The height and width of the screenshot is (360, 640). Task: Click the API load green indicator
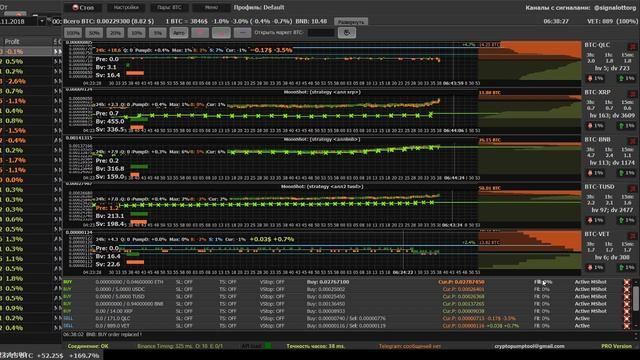click(x=268, y=346)
